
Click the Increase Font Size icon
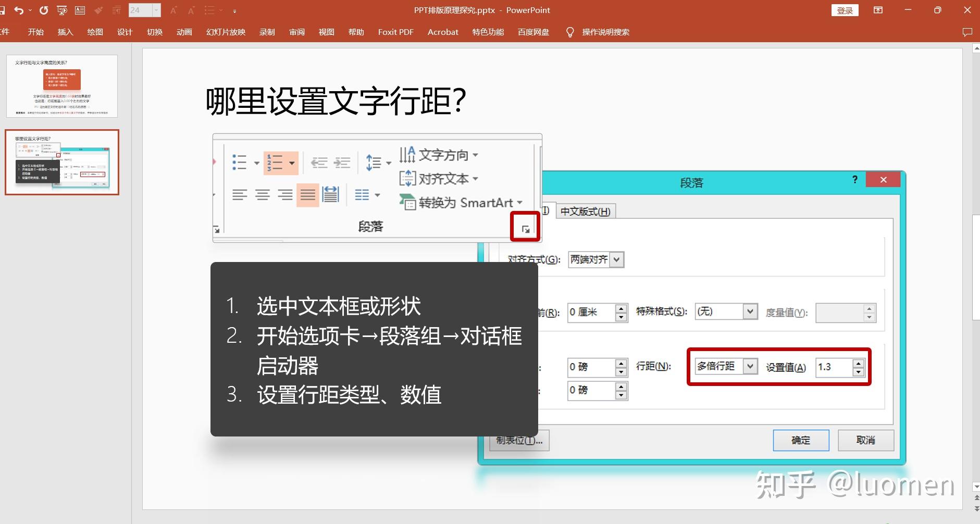[172, 10]
